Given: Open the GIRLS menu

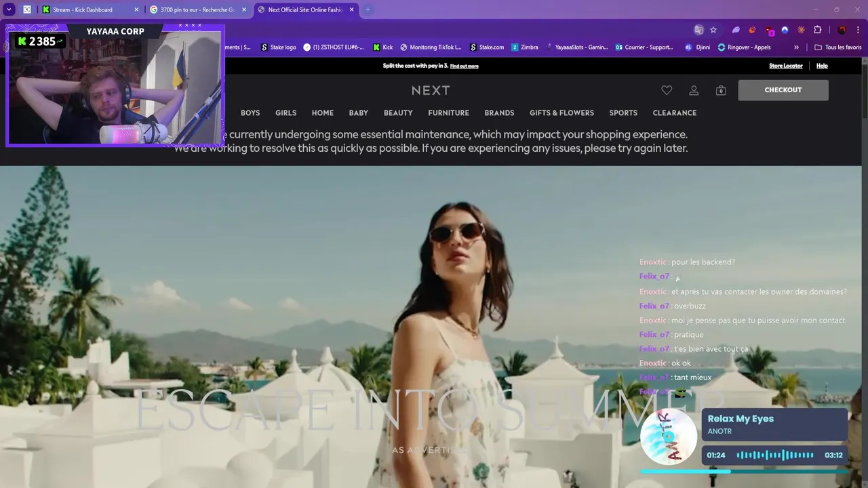Looking at the screenshot, I should tap(285, 113).
